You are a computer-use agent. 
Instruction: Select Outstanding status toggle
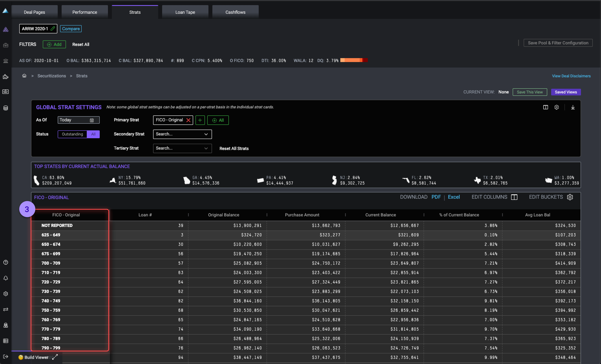72,134
